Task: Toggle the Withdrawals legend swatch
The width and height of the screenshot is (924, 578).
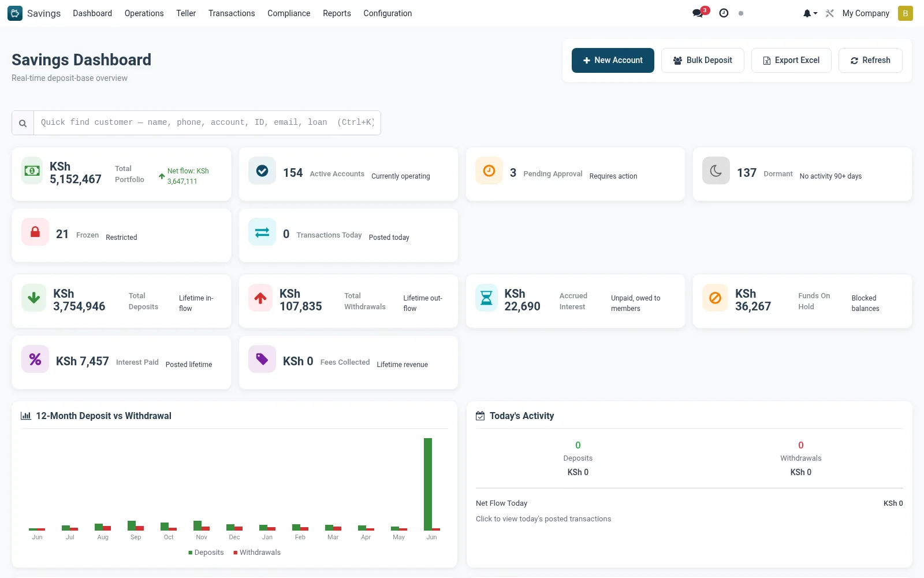Action: (236, 553)
